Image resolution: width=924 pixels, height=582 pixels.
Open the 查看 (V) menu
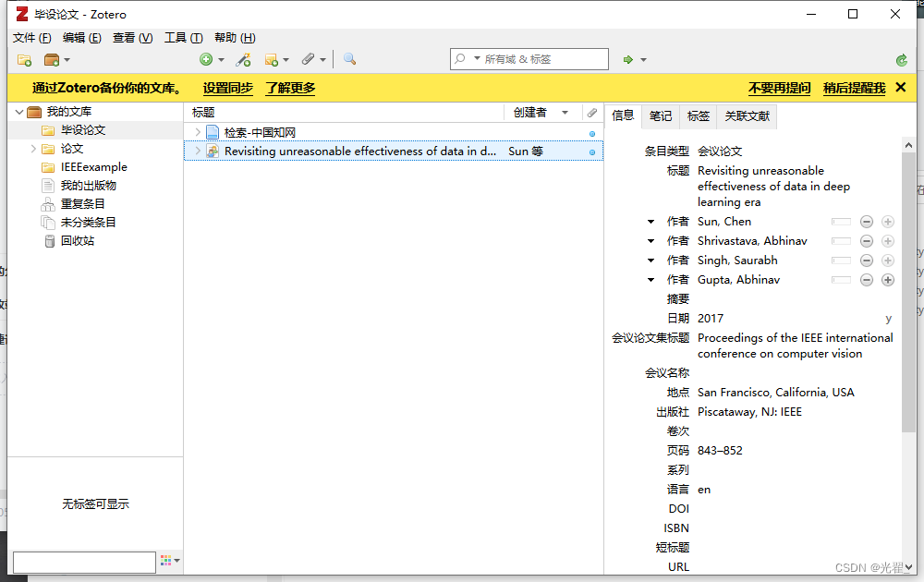point(132,38)
